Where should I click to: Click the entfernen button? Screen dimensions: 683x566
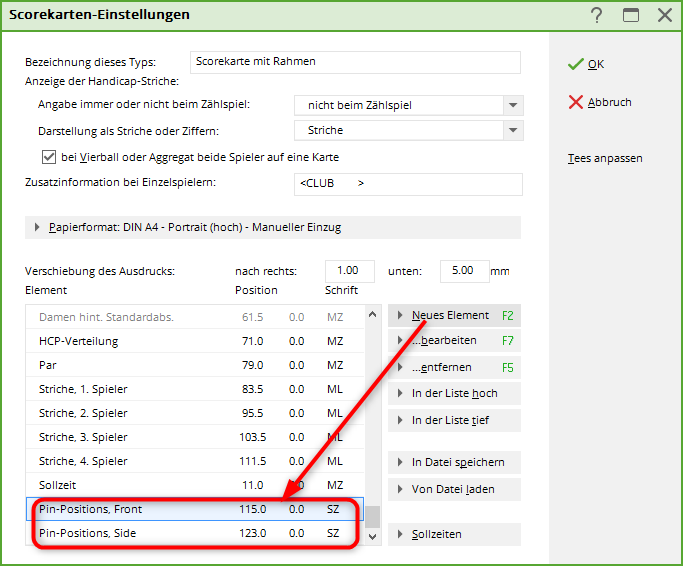[454, 367]
